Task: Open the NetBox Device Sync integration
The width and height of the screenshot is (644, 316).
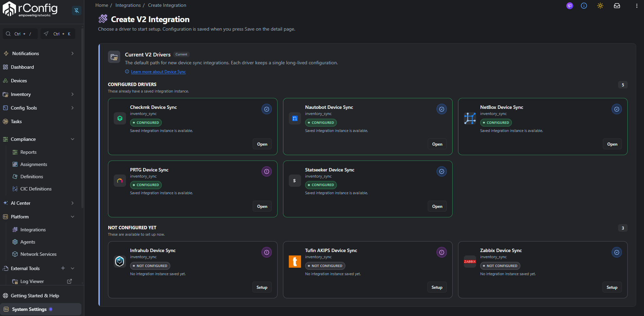Action: tap(612, 144)
